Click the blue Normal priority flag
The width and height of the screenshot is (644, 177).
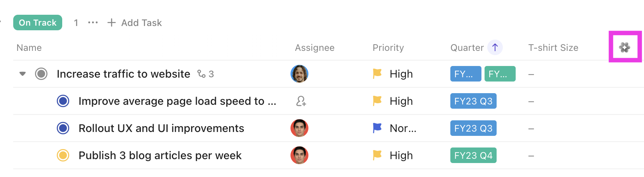[377, 128]
